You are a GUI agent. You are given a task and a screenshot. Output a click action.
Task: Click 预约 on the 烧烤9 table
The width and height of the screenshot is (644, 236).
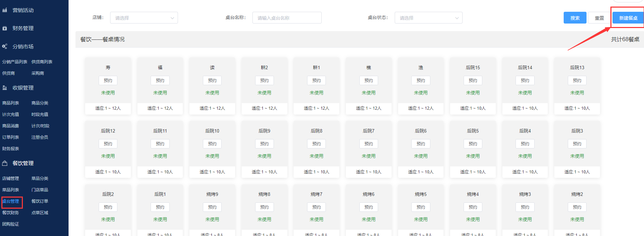(212, 207)
